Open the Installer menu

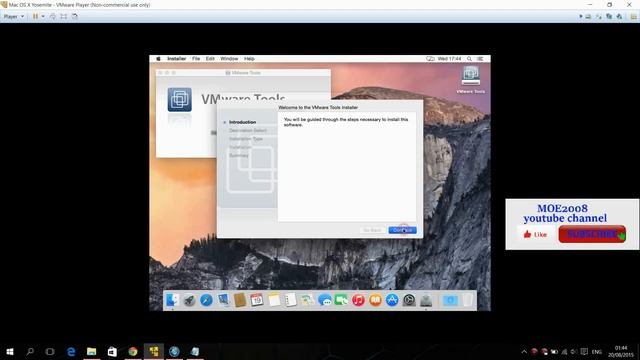(x=176, y=59)
